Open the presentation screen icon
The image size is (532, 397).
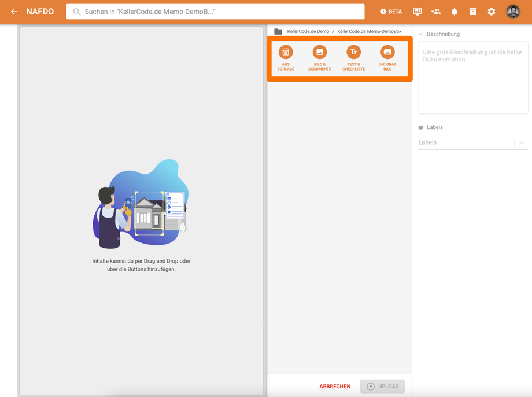point(418,12)
